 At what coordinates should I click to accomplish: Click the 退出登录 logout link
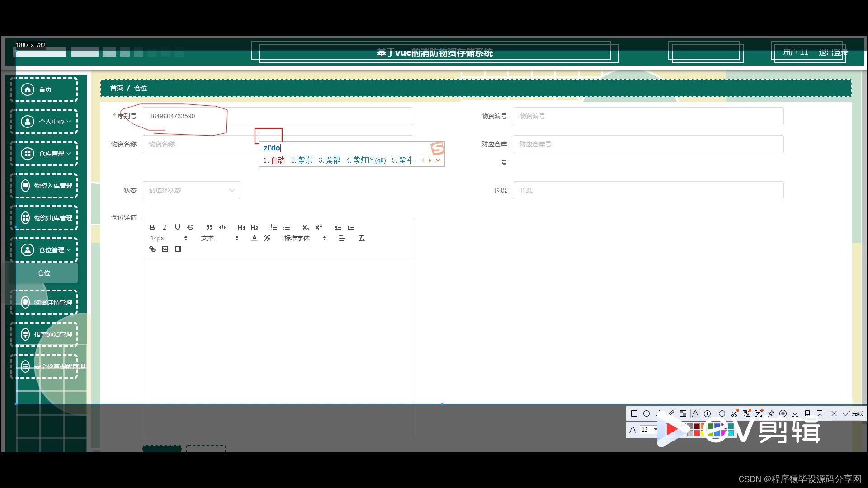[x=833, y=52]
